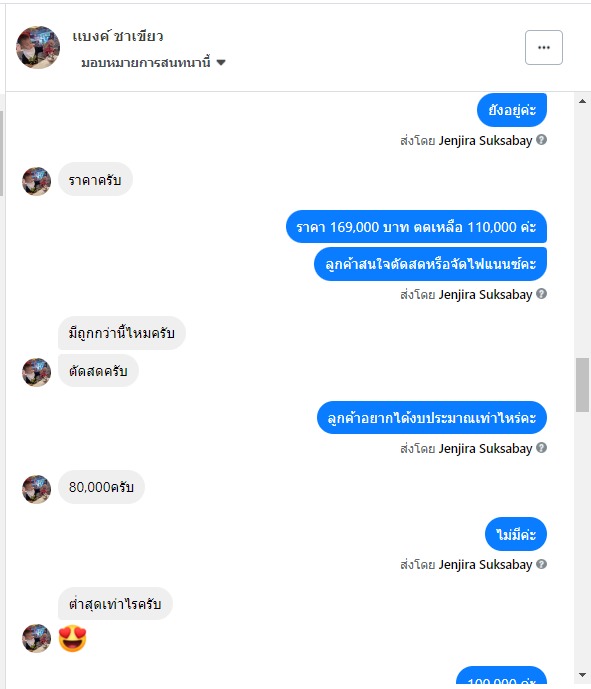
Task: Click help icon under budget question message
Action: pyautogui.click(x=542, y=448)
